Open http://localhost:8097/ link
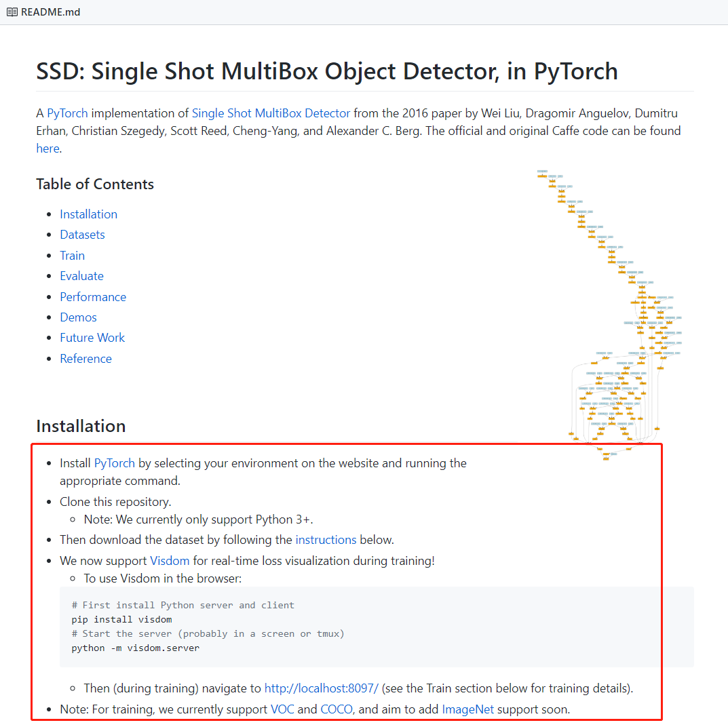Image resolution: width=728 pixels, height=727 pixels. click(321, 688)
